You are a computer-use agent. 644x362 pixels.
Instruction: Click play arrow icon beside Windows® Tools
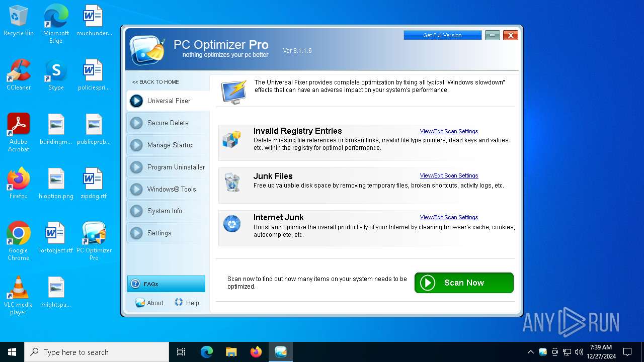coord(136,189)
